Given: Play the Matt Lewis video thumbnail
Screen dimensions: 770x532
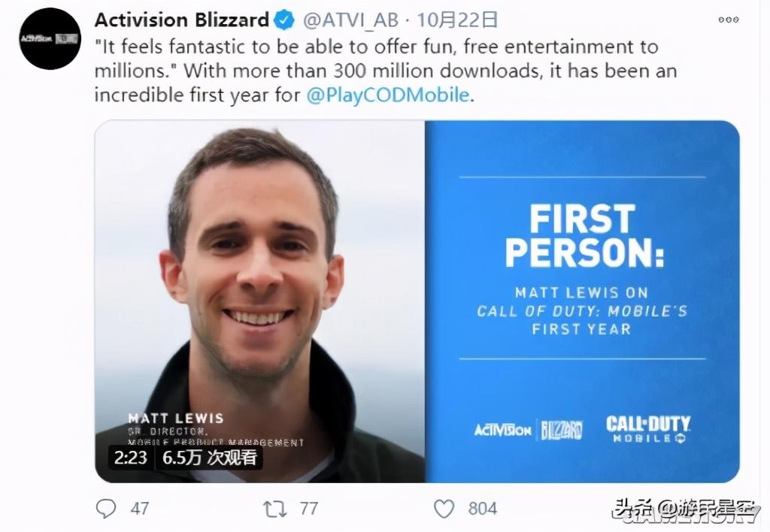Looking at the screenshot, I should [259, 301].
